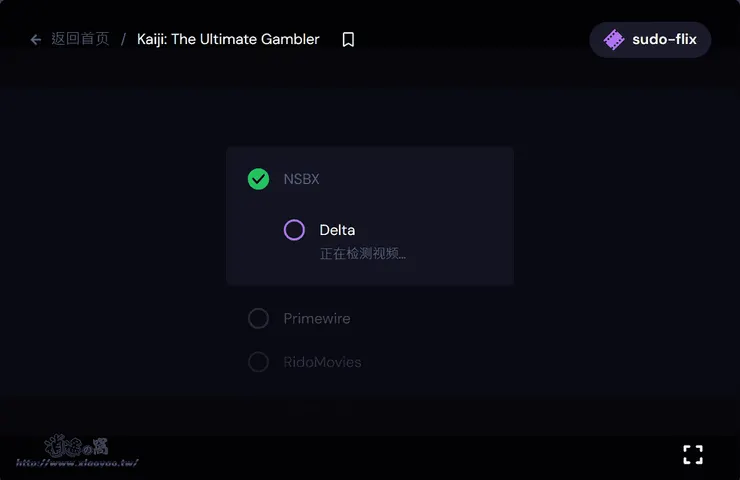Bookmark this title with the bookmark icon
This screenshot has width=740, height=480.
point(348,40)
